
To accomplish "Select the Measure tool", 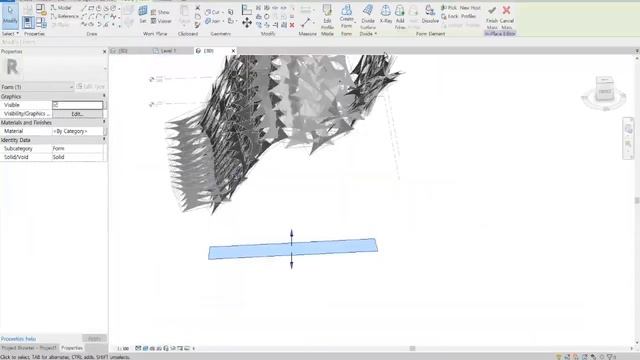I will click(305, 23).
